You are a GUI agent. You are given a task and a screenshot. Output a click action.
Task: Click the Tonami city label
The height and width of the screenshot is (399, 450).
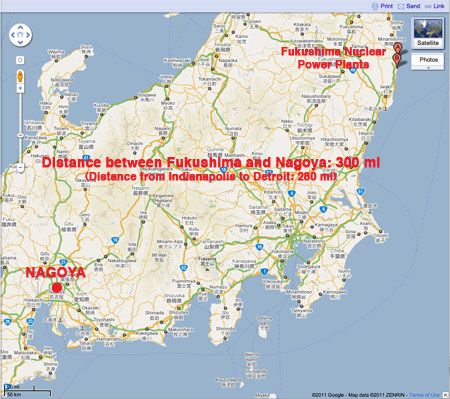[x=62, y=131]
